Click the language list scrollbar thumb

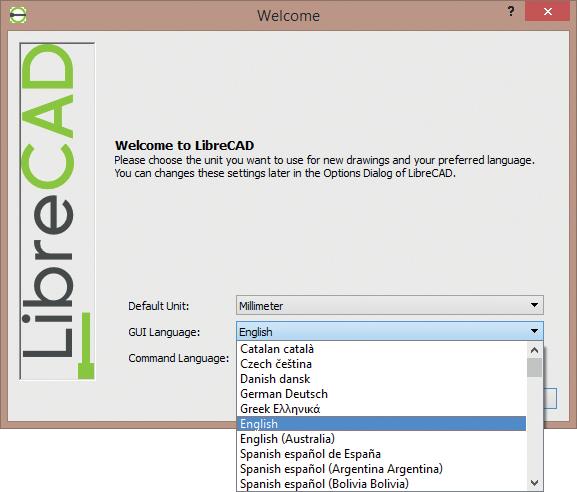[534, 368]
